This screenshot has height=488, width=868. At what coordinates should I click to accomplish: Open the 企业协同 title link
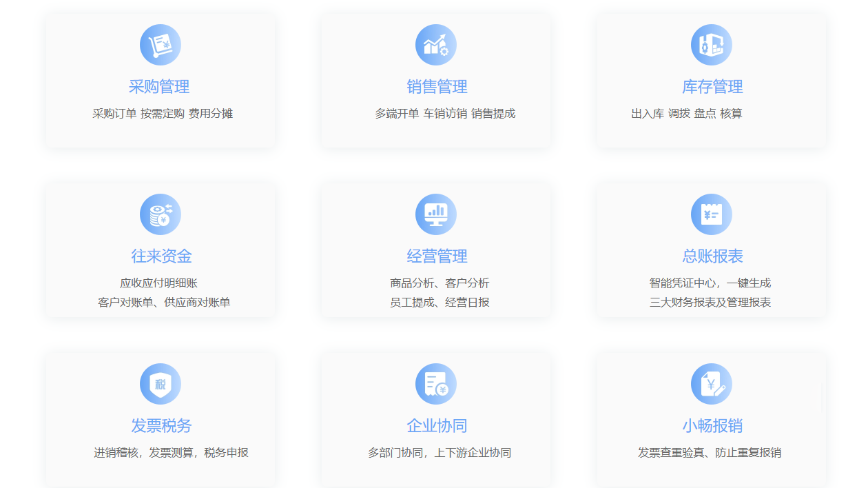click(437, 426)
